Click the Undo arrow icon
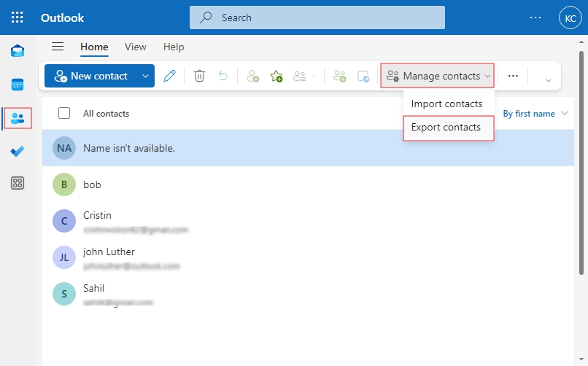Screen dimensions: 588x366 pos(223,76)
